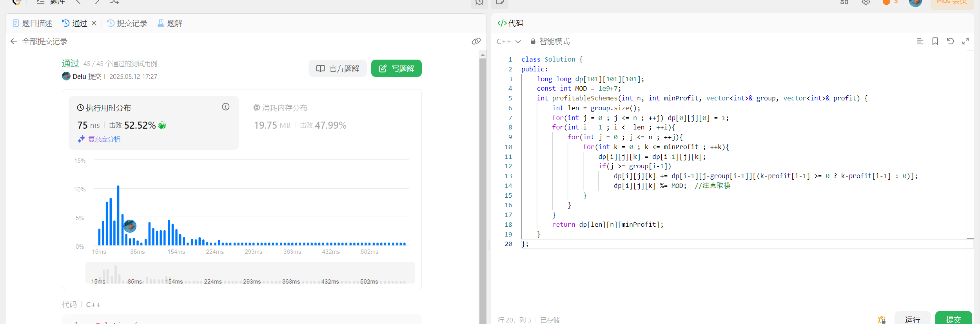Click line number 13 in code gutter

point(508,176)
